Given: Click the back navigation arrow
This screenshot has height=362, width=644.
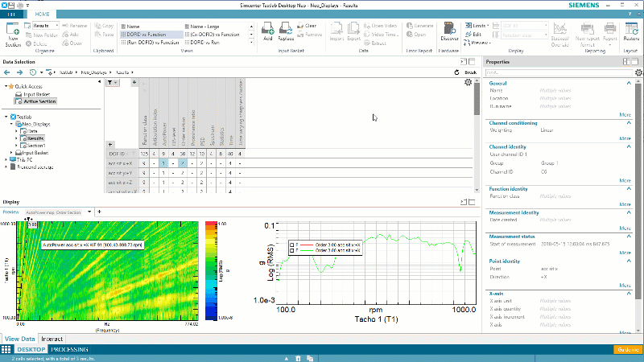Looking at the screenshot, I should 7,72.
